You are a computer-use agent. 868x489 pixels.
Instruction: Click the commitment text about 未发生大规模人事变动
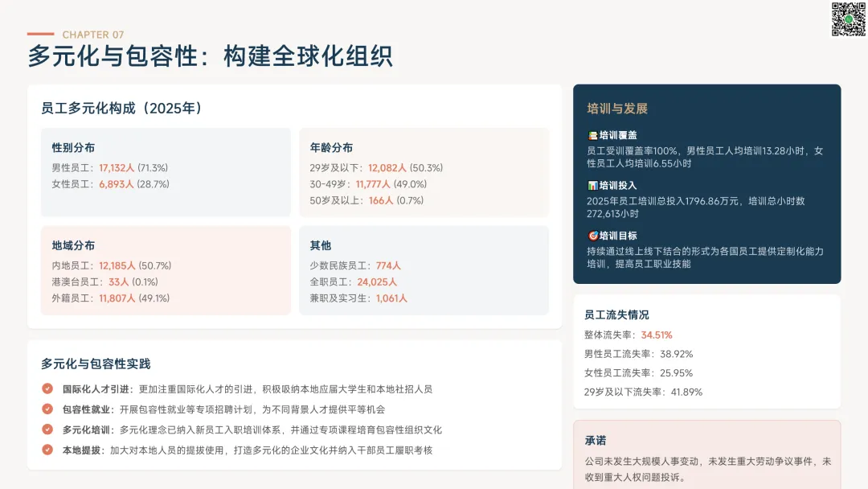(708, 469)
